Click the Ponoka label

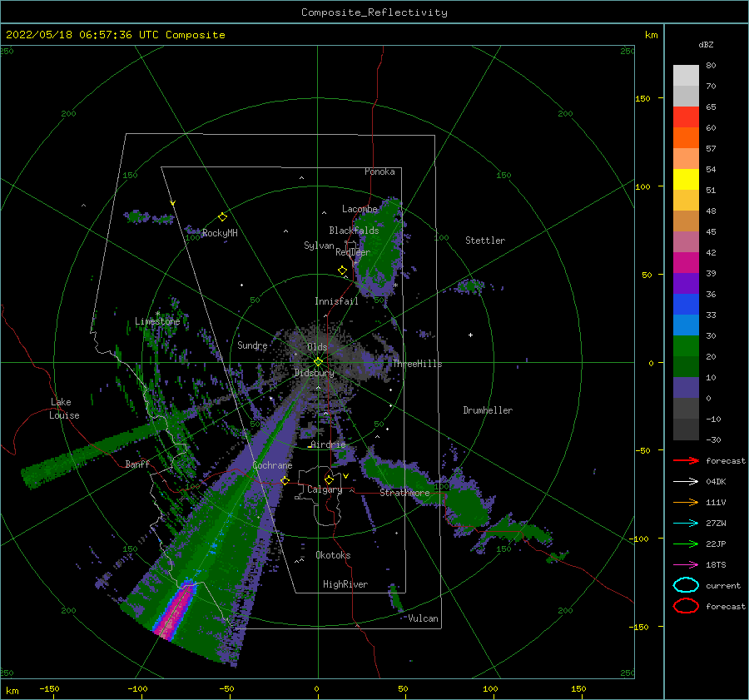(x=379, y=171)
